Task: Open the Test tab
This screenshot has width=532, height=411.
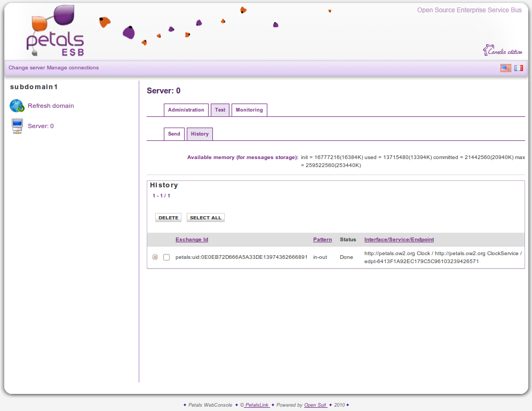Action: 220,110
